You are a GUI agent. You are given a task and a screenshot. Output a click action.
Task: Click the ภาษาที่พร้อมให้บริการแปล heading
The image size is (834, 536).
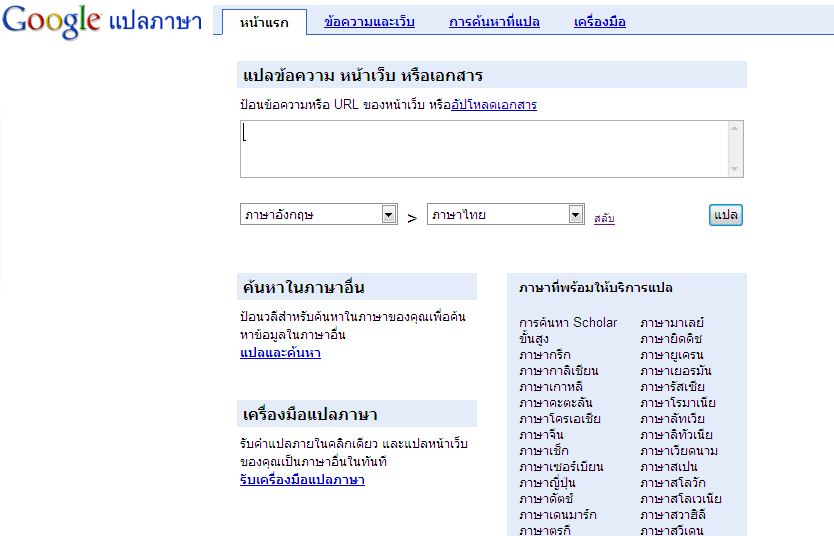click(596, 288)
